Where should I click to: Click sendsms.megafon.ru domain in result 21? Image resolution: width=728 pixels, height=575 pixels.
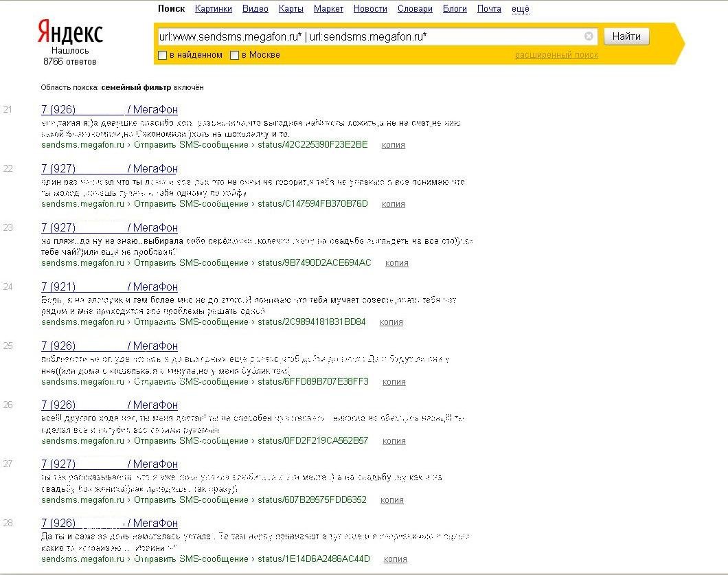pos(82,144)
